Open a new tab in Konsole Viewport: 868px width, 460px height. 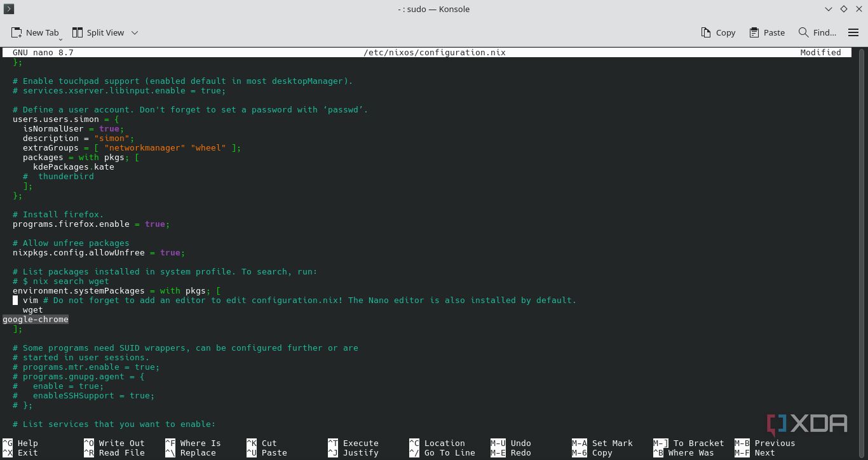(35, 32)
